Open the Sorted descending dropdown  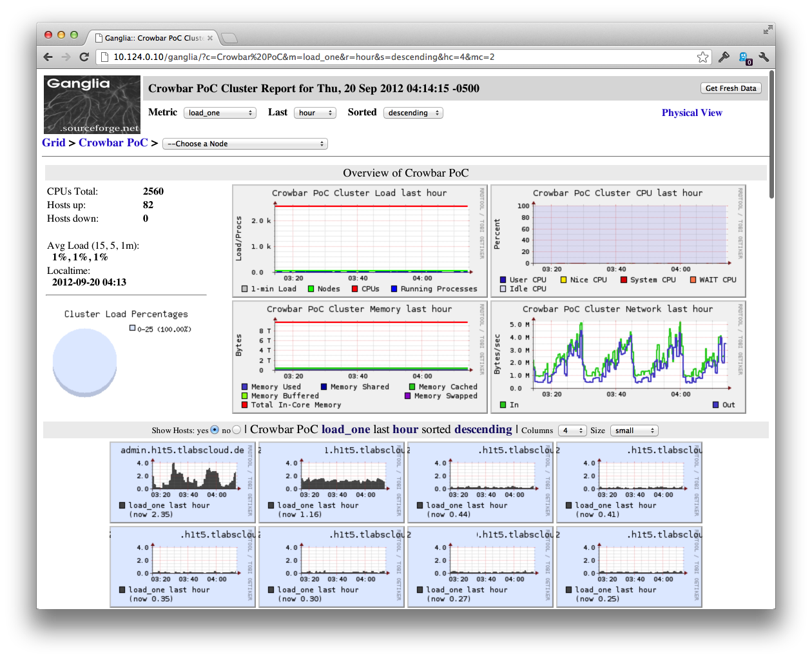click(x=413, y=113)
